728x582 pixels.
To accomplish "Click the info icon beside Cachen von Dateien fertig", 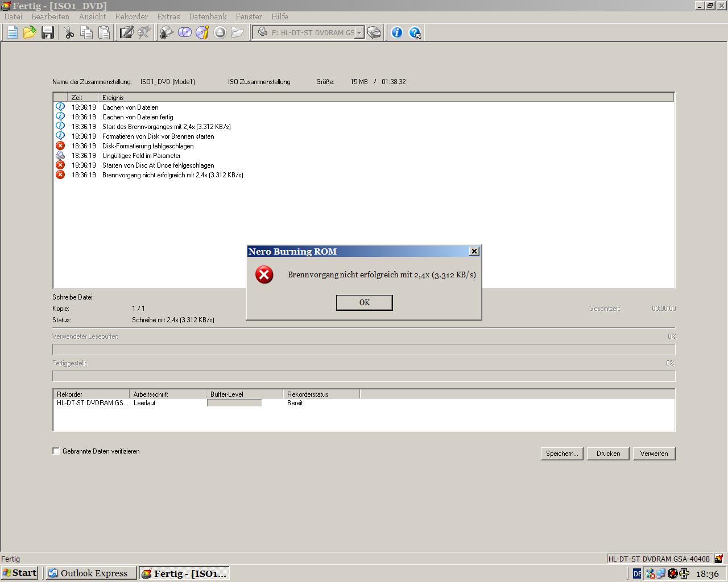I will [x=60, y=117].
